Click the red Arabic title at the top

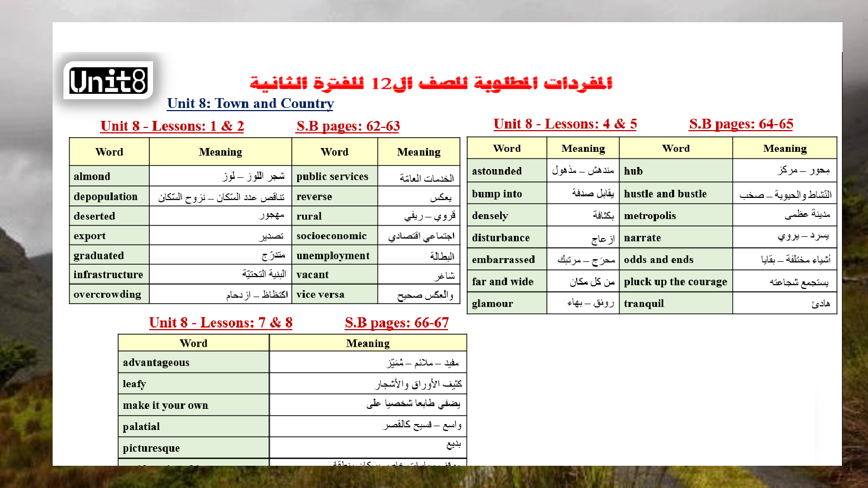click(431, 83)
